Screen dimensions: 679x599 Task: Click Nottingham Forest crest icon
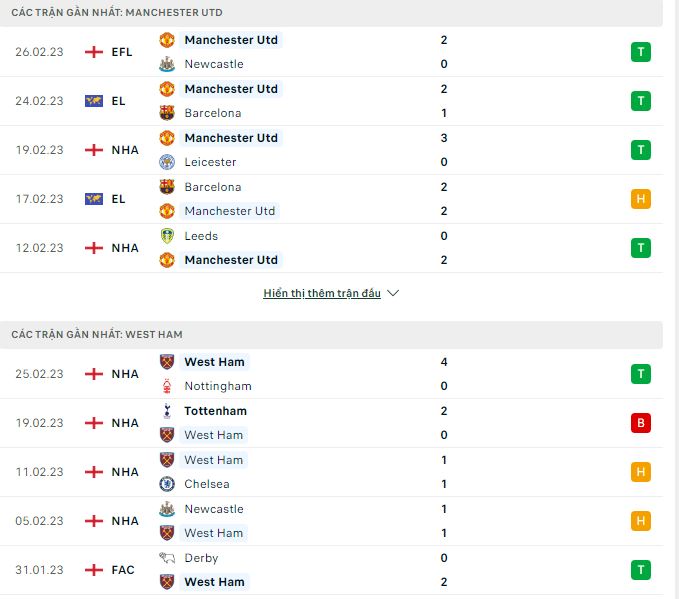(x=167, y=386)
